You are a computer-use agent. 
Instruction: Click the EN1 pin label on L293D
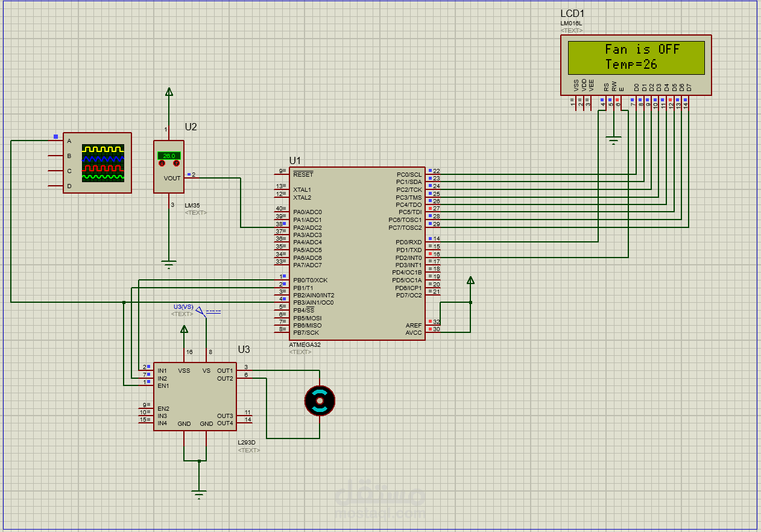pos(163,386)
